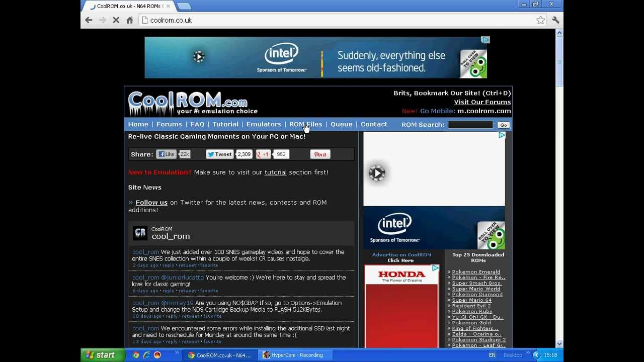Click the Follow us link

pos(151,202)
